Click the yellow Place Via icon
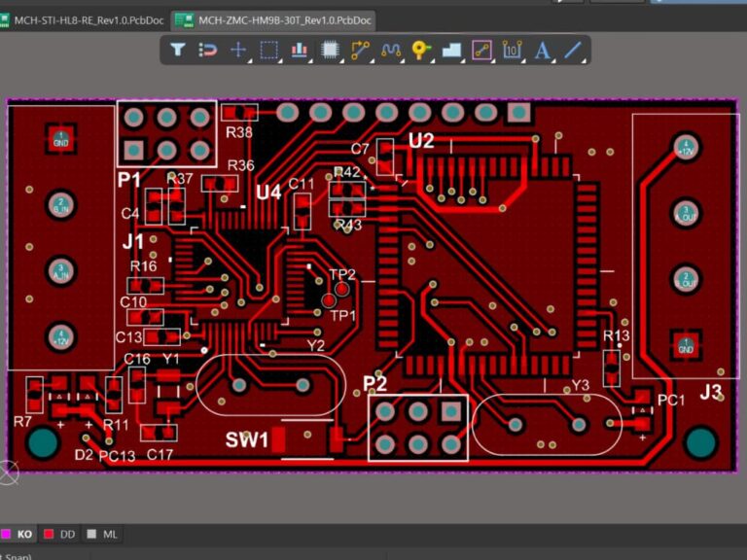 [x=420, y=50]
